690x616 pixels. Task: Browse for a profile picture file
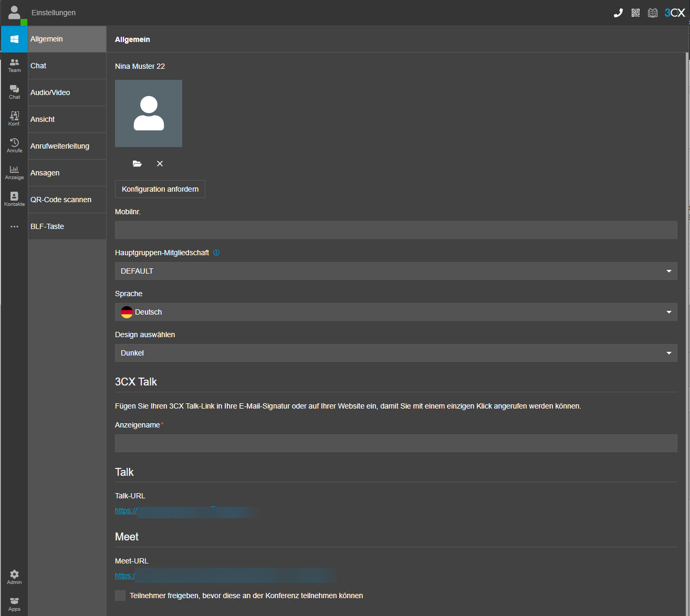[x=137, y=164]
